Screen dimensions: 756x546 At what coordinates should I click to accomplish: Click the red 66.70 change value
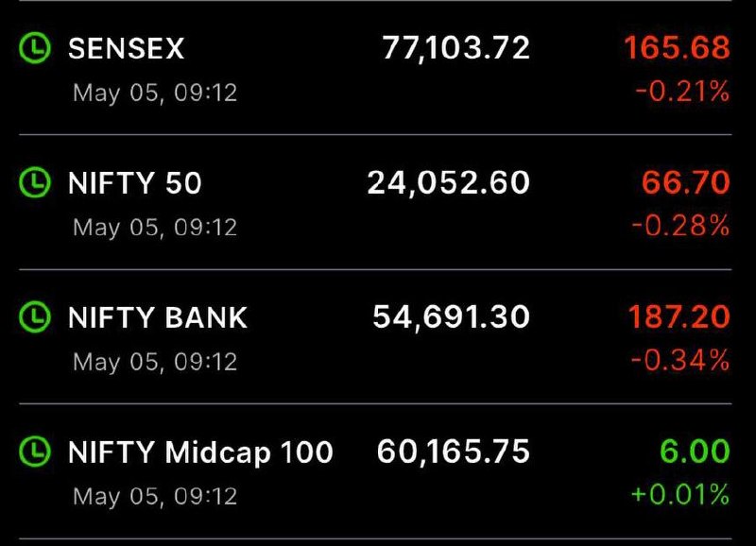click(x=686, y=182)
